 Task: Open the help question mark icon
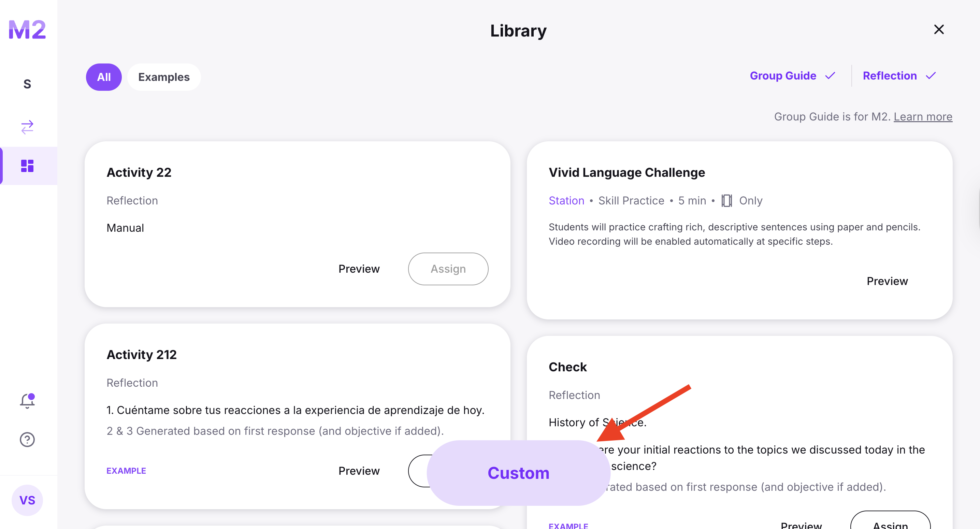pos(27,440)
